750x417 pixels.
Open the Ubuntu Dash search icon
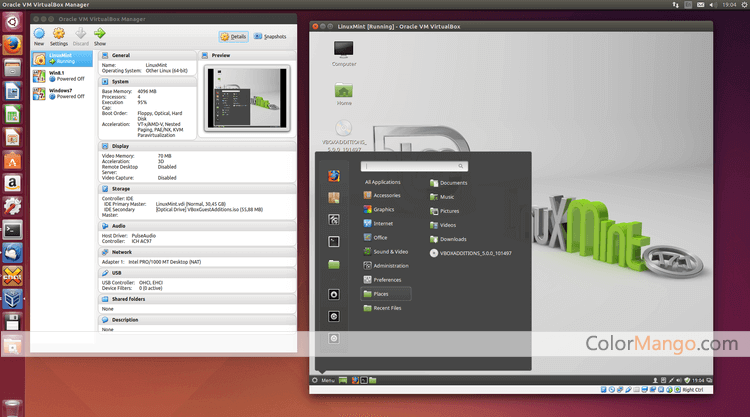coord(12,22)
